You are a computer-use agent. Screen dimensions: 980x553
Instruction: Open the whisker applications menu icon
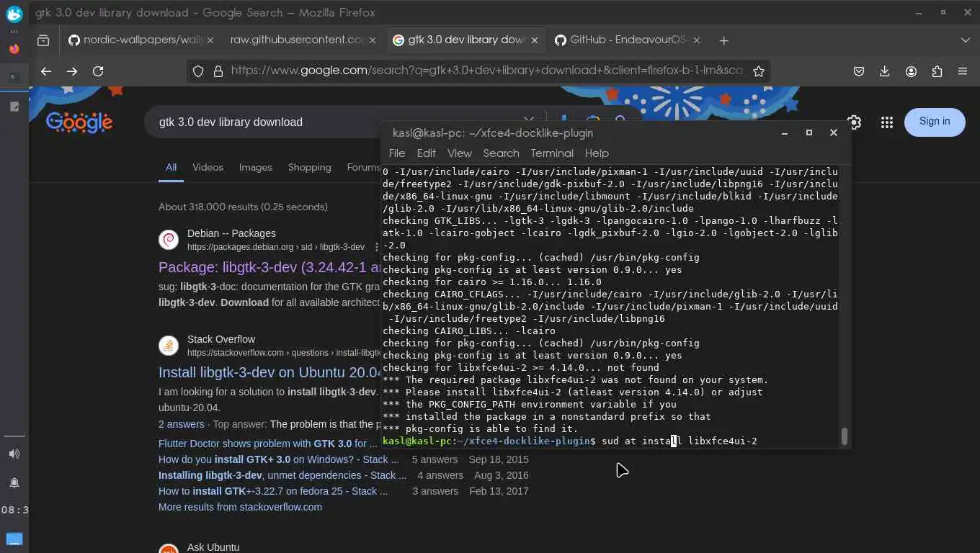[14, 14]
